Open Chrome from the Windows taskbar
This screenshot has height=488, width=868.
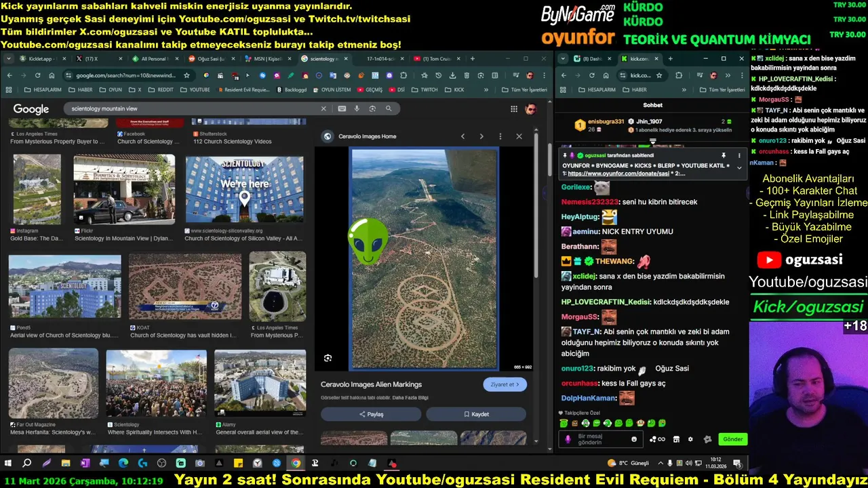pyautogui.click(x=296, y=463)
